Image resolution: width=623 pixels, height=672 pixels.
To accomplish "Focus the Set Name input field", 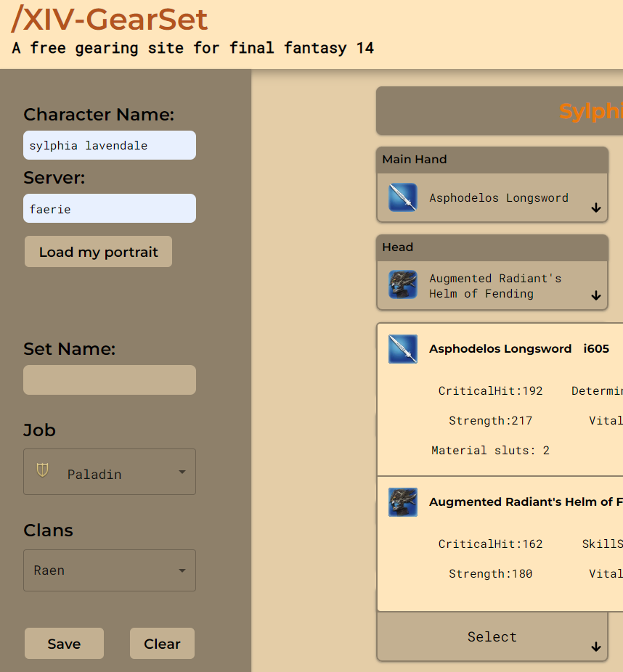I will (x=110, y=380).
